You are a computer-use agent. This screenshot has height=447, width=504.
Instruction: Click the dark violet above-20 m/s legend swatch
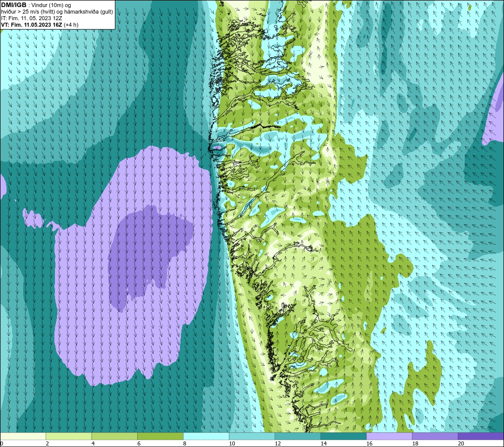pyautogui.click(x=481, y=436)
